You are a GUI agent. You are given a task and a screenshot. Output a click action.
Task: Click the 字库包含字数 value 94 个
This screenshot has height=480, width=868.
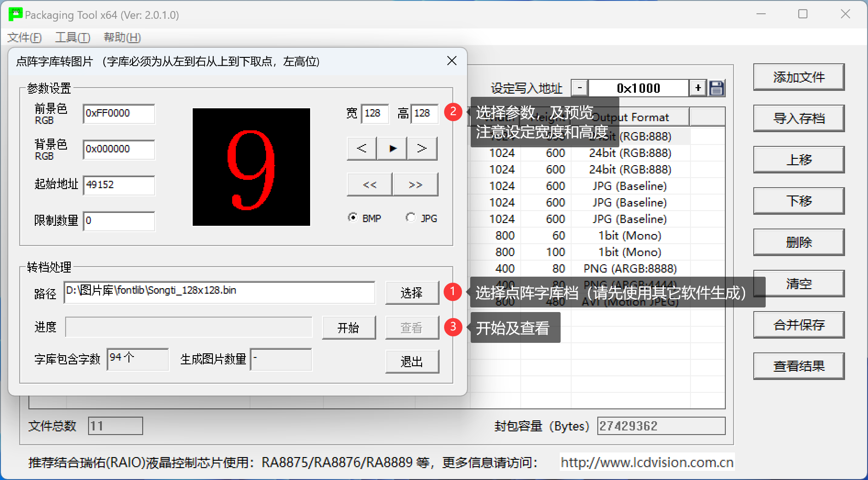click(138, 359)
